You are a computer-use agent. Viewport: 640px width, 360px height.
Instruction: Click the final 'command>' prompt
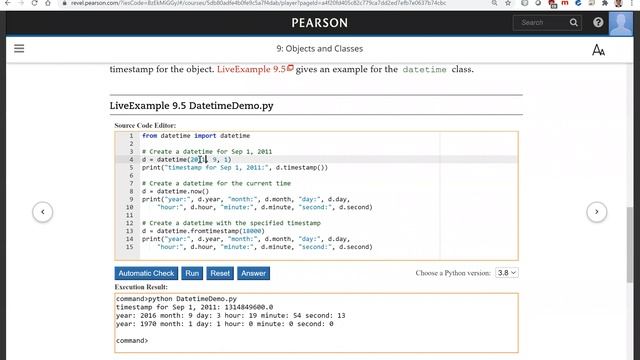[132, 340]
